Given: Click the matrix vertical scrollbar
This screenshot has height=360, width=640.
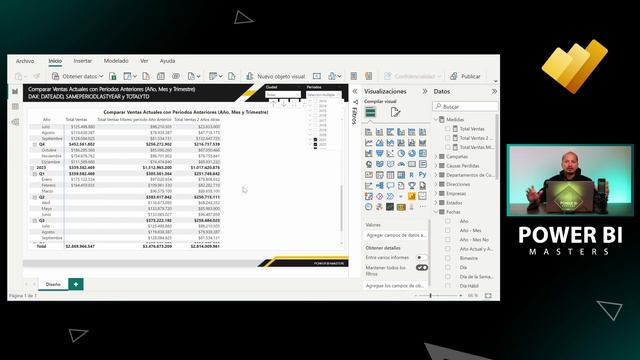Looking at the screenshot, I should point(341,208).
